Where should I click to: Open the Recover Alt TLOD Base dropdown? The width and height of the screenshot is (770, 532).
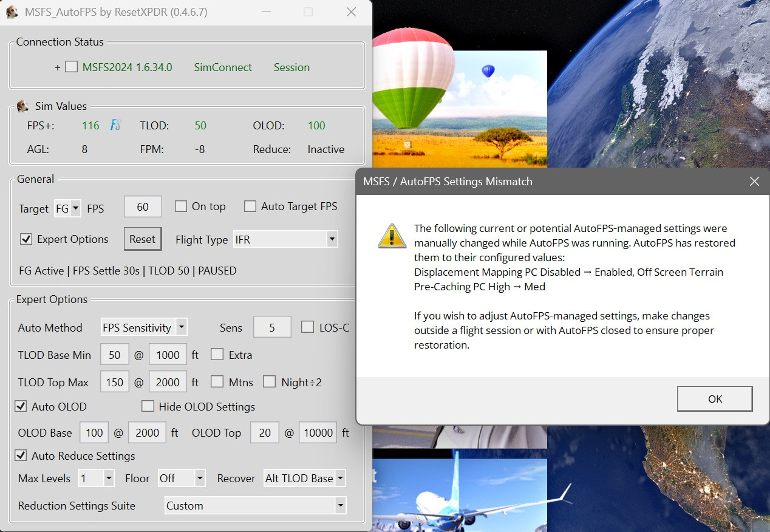coord(305,479)
